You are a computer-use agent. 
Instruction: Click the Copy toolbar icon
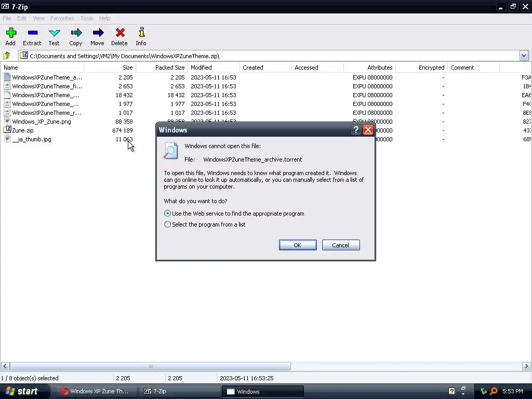click(x=76, y=33)
